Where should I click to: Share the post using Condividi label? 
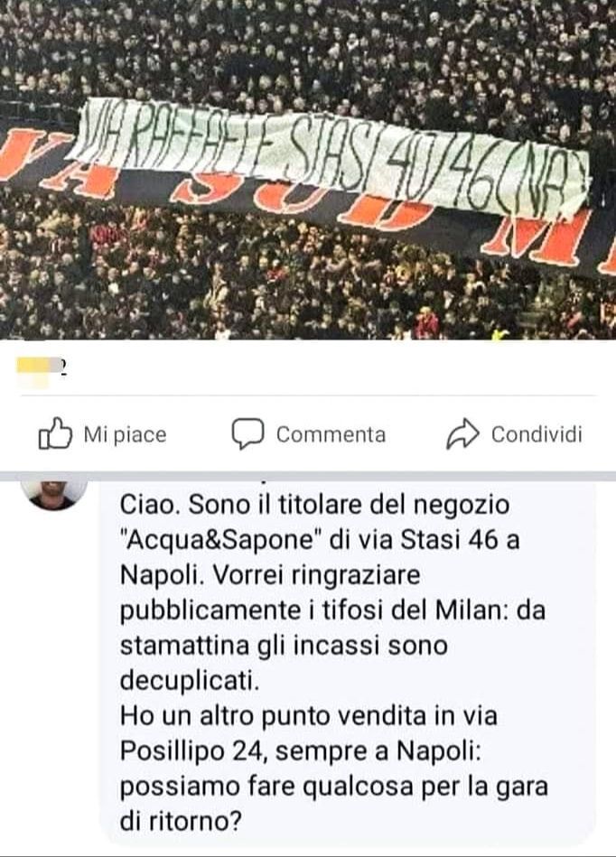(537, 434)
